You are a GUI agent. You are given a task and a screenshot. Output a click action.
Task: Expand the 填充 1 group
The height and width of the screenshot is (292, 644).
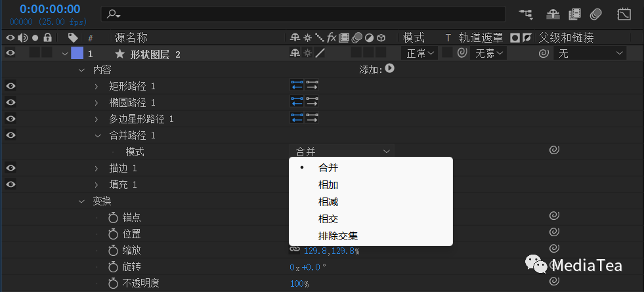pyautogui.click(x=97, y=185)
